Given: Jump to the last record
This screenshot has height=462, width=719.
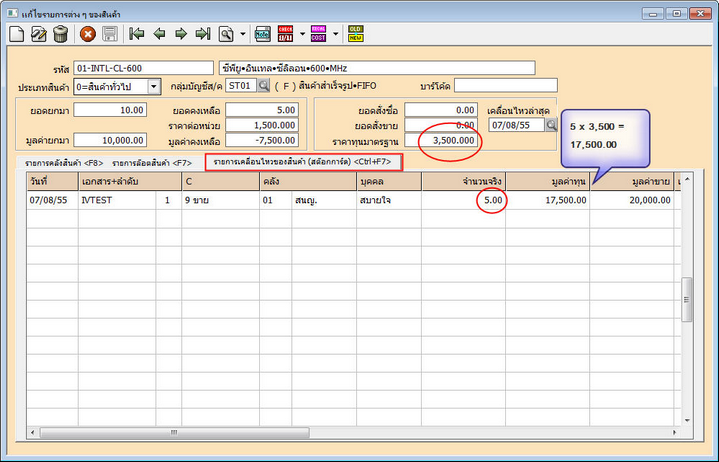Looking at the screenshot, I should pos(203,34).
